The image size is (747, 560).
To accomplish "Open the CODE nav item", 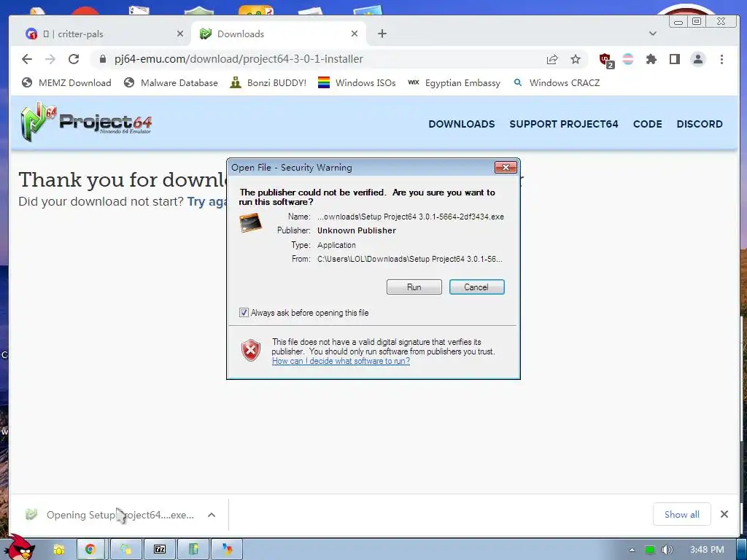I will pos(648,124).
